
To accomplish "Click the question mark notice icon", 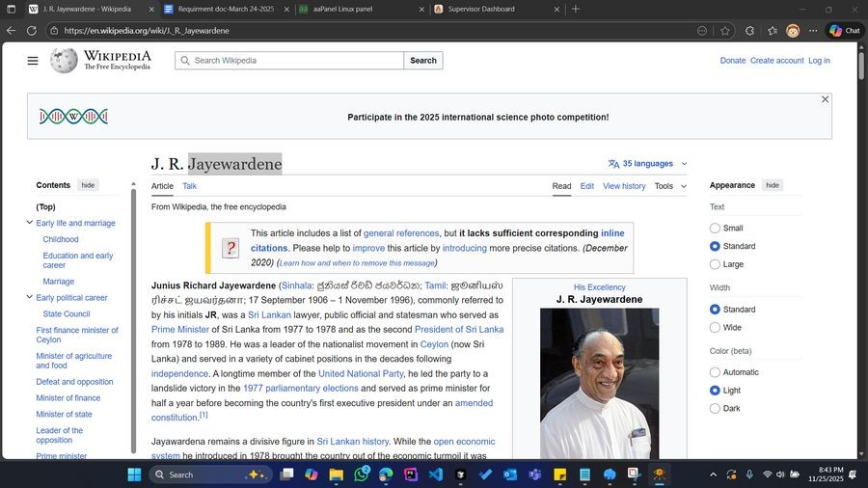I will [231, 248].
